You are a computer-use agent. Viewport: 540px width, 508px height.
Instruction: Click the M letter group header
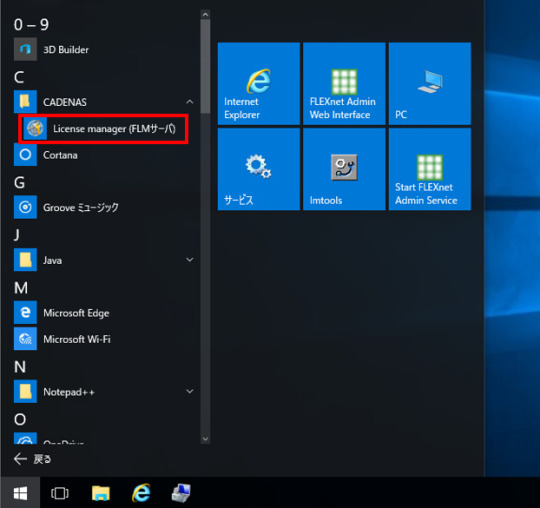(21, 288)
